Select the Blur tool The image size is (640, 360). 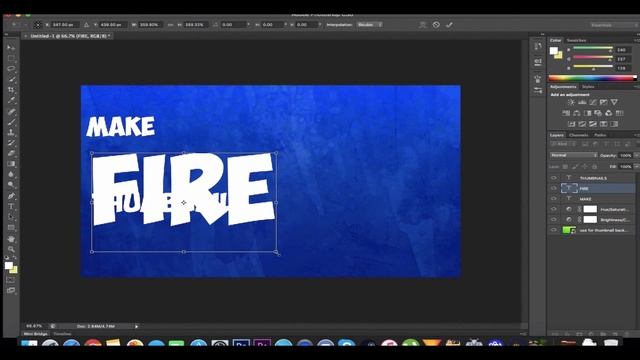tap(11, 174)
